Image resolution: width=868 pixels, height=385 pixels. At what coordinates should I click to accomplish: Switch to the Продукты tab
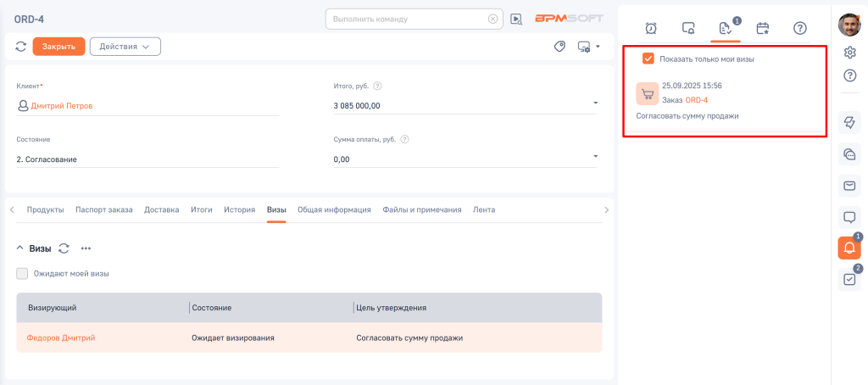45,209
